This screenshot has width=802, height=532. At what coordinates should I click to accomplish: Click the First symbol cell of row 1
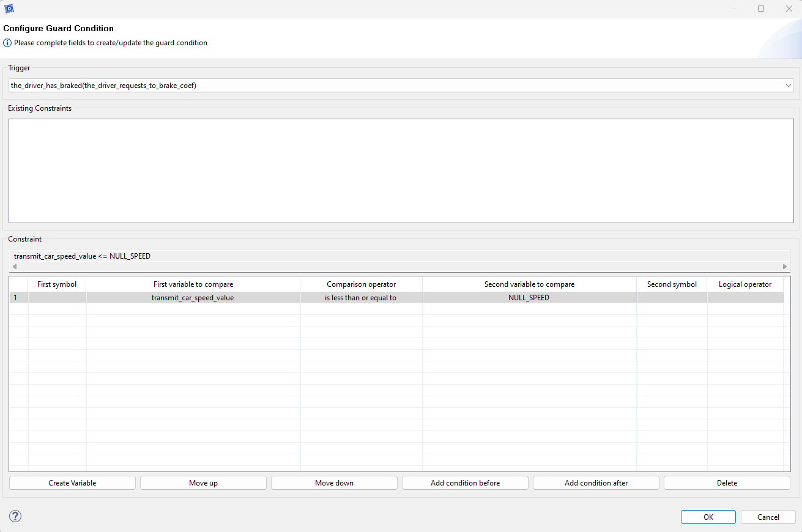point(57,298)
